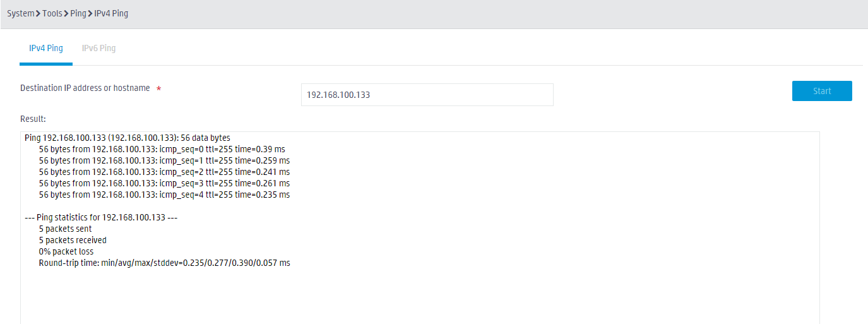
Task: Go to the Ping breadcrumb level
Action: [x=78, y=13]
